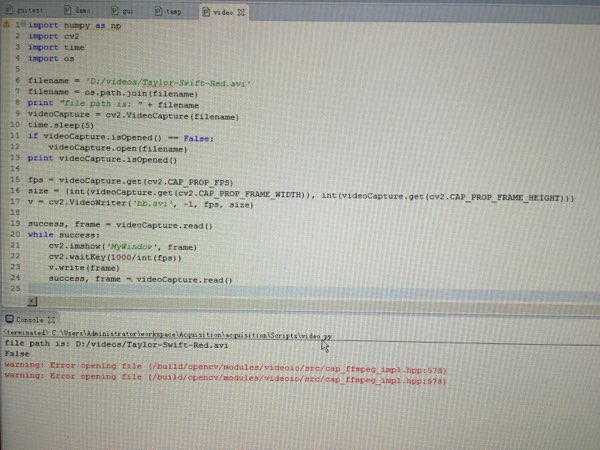
Task: Click 'import numpy as np' on line 1
Action: click(75, 25)
